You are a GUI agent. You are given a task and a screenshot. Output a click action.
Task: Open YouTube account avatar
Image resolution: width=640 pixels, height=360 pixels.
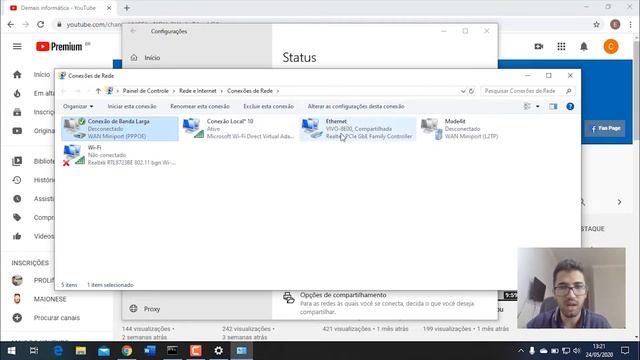tap(611, 47)
